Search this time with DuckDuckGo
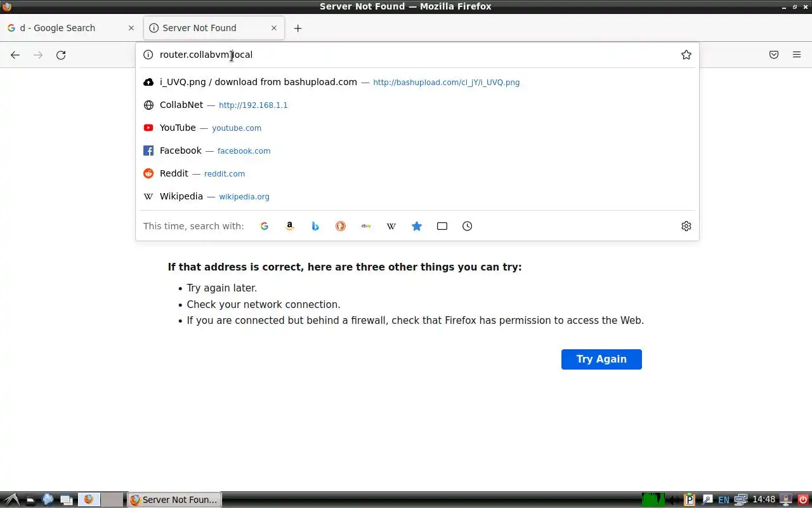This screenshot has width=812, height=508. tap(341, 226)
